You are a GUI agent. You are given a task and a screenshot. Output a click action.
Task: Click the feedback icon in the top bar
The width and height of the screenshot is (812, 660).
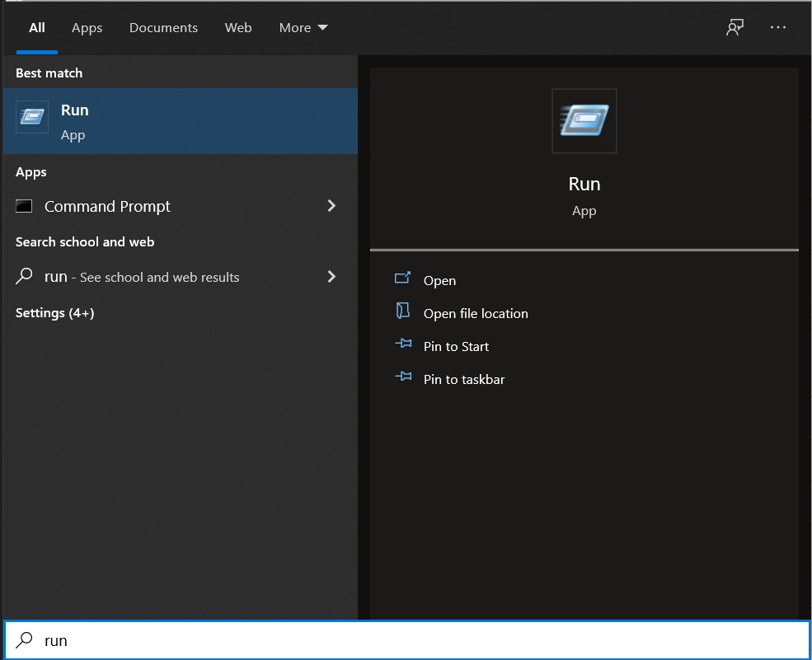point(735,28)
